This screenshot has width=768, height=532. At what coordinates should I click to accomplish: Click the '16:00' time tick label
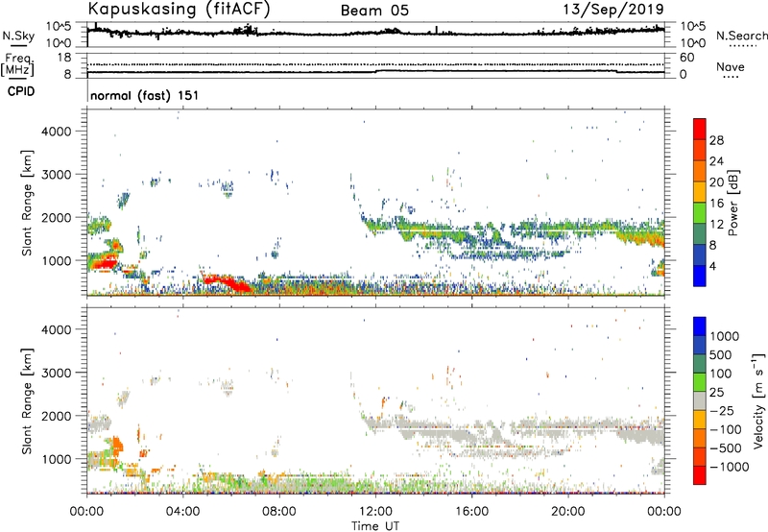[x=471, y=512]
